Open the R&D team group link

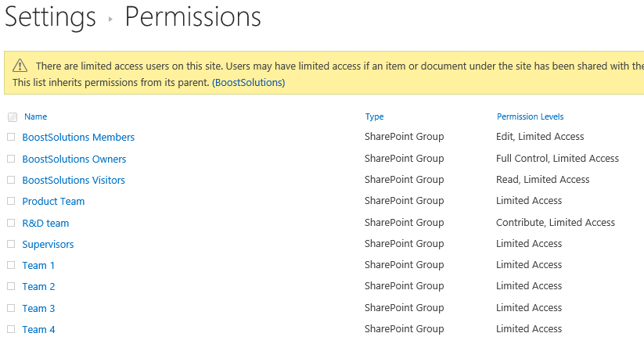(x=45, y=223)
